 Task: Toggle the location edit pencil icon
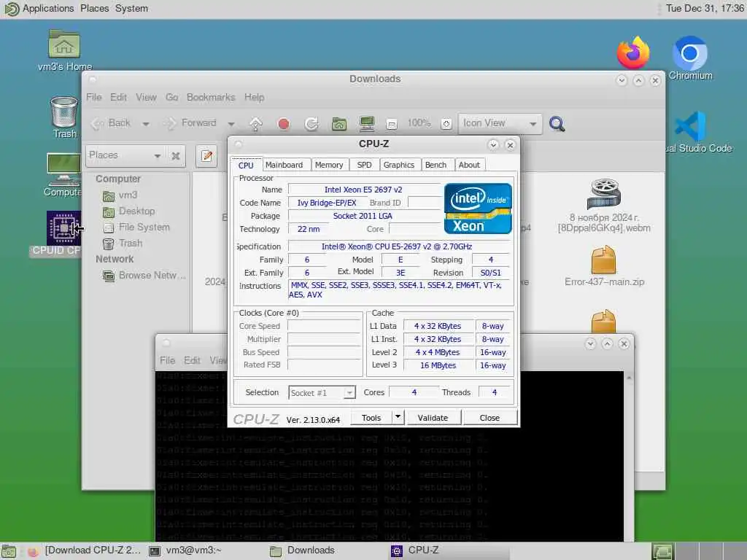point(206,156)
